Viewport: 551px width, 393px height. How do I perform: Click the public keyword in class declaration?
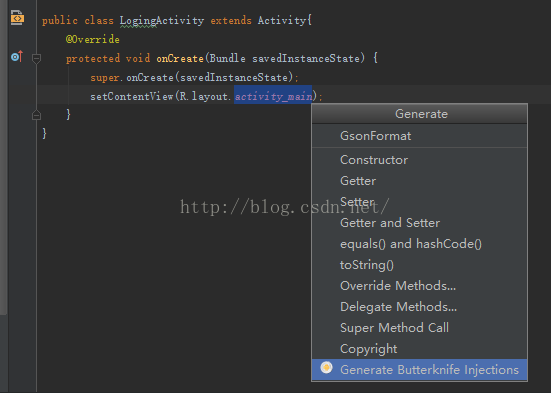[x=60, y=20]
